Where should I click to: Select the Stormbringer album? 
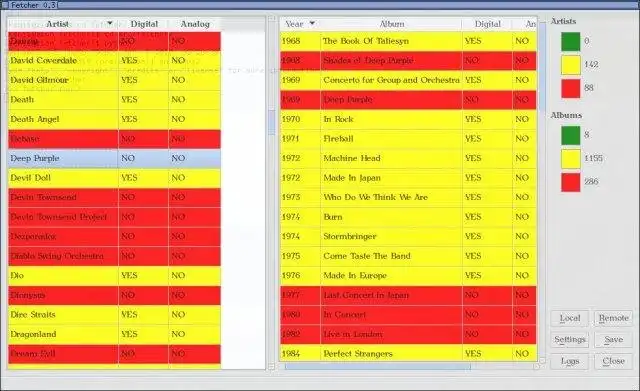[409, 236]
